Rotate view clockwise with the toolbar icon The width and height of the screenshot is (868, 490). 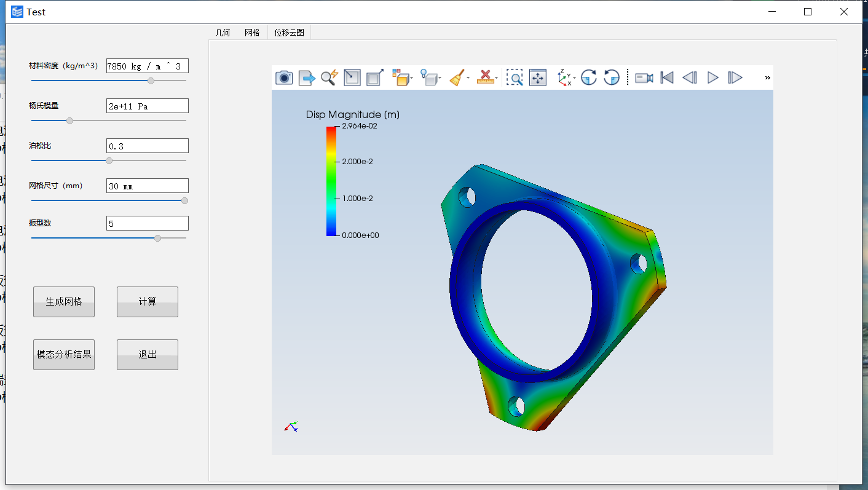tap(589, 77)
